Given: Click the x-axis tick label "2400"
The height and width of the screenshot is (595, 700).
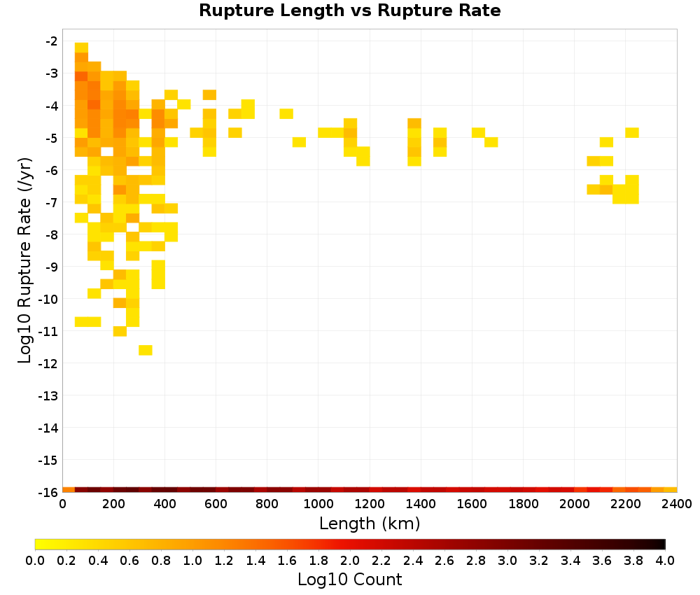Looking at the screenshot, I should (677, 505).
